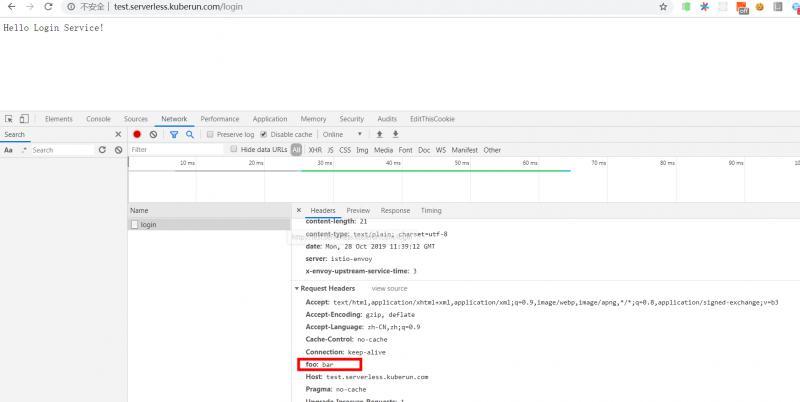This screenshot has height=402, width=800.
Task: Bookmark this page with the star icon
Action: pyautogui.click(x=663, y=7)
